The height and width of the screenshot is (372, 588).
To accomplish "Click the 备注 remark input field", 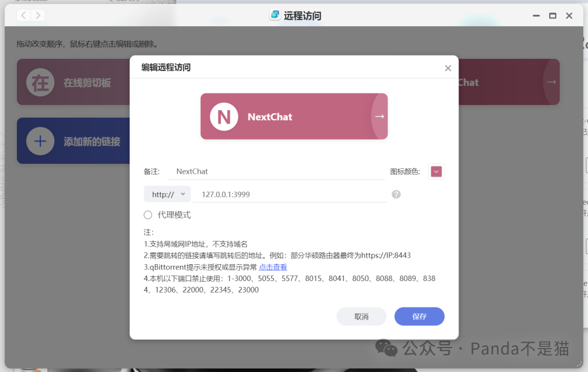I will pyautogui.click(x=245, y=171).
